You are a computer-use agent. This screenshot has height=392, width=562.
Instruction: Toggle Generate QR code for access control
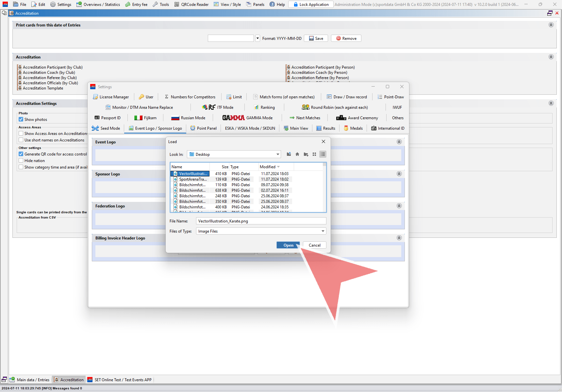pyautogui.click(x=21, y=154)
